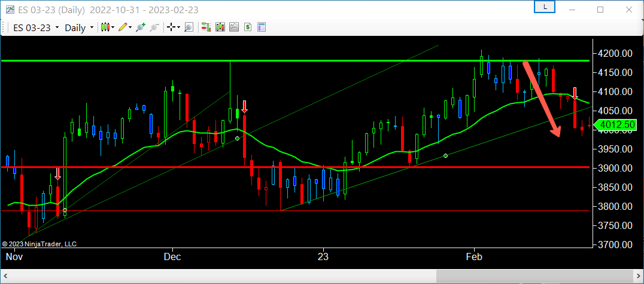Open the Strategies dollar-sign icon
This screenshot has height=284, width=644.
(x=248, y=28)
